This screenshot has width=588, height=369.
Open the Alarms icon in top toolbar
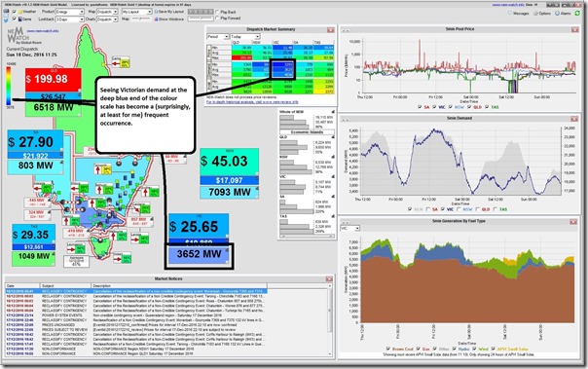[x=557, y=14]
